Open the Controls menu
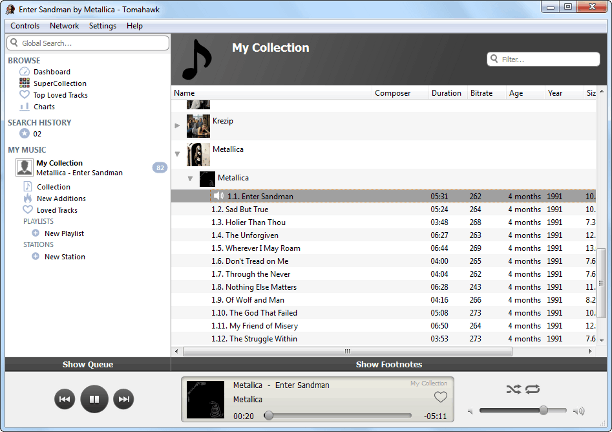The height and width of the screenshot is (432, 612). click(25, 26)
